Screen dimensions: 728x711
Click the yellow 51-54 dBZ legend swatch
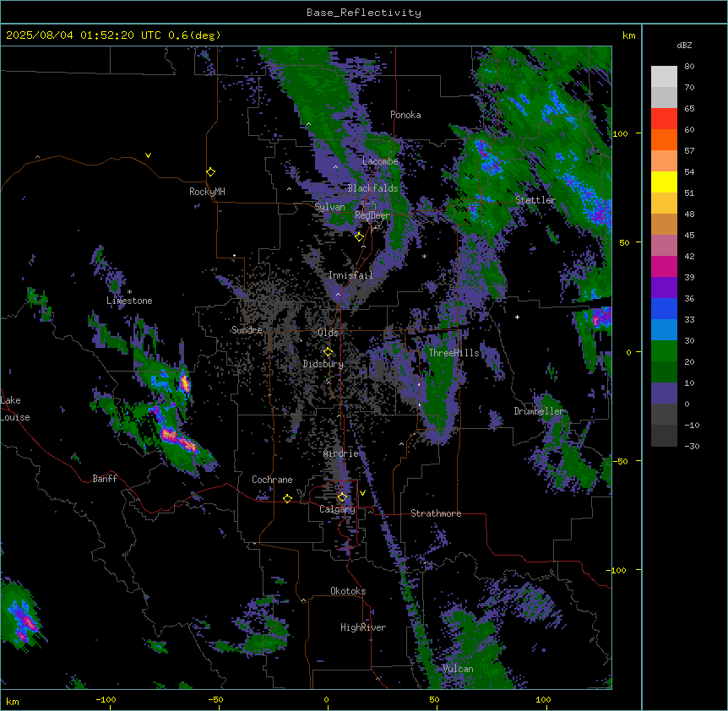664,182
